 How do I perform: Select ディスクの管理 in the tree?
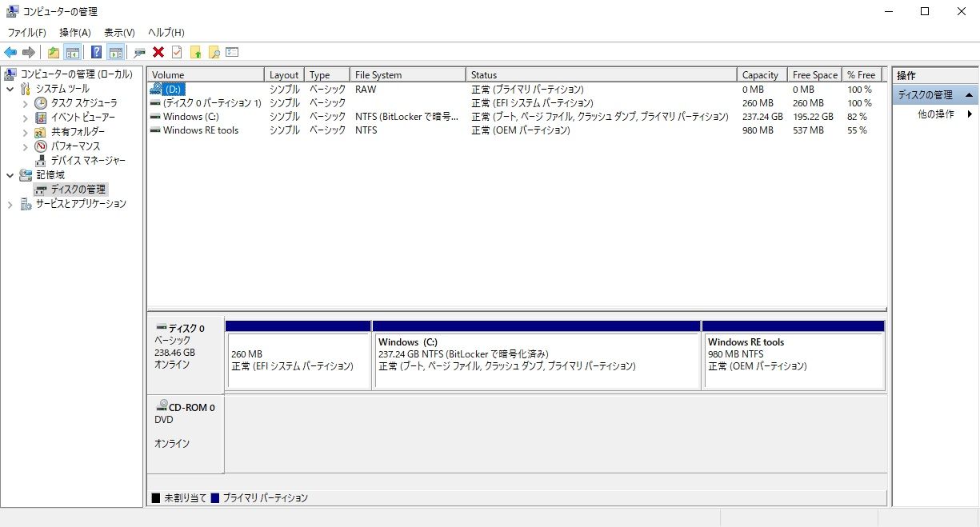click(x=78, y=190)
